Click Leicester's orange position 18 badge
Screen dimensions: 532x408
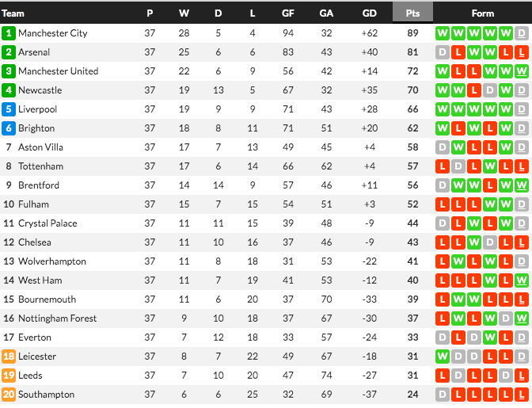click(x=9, y=357)
